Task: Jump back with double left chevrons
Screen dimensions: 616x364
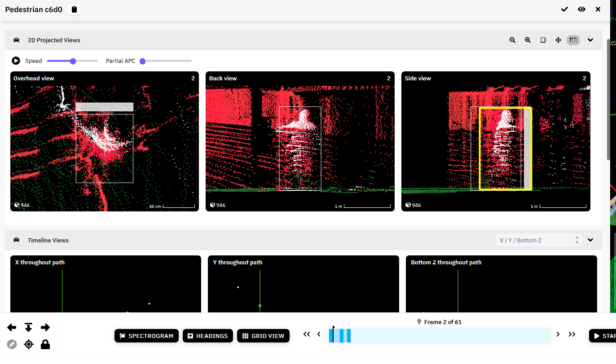Action: tap(307, 334)
